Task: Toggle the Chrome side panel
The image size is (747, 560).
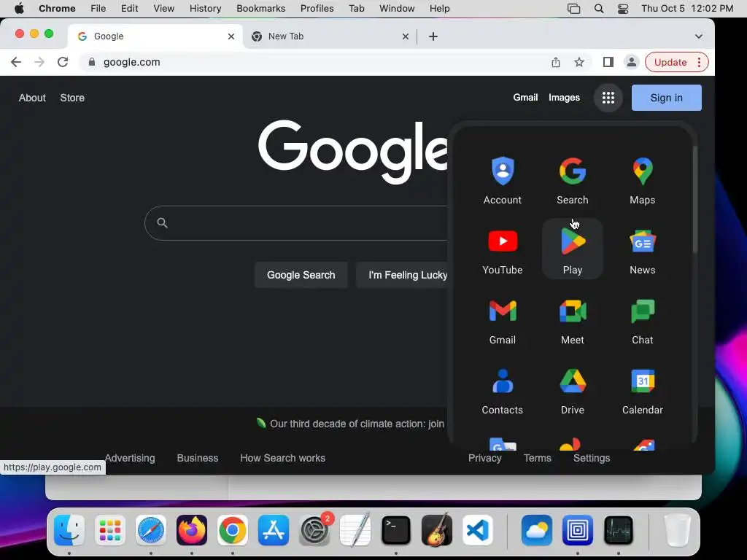Action: tap(608, 62)
